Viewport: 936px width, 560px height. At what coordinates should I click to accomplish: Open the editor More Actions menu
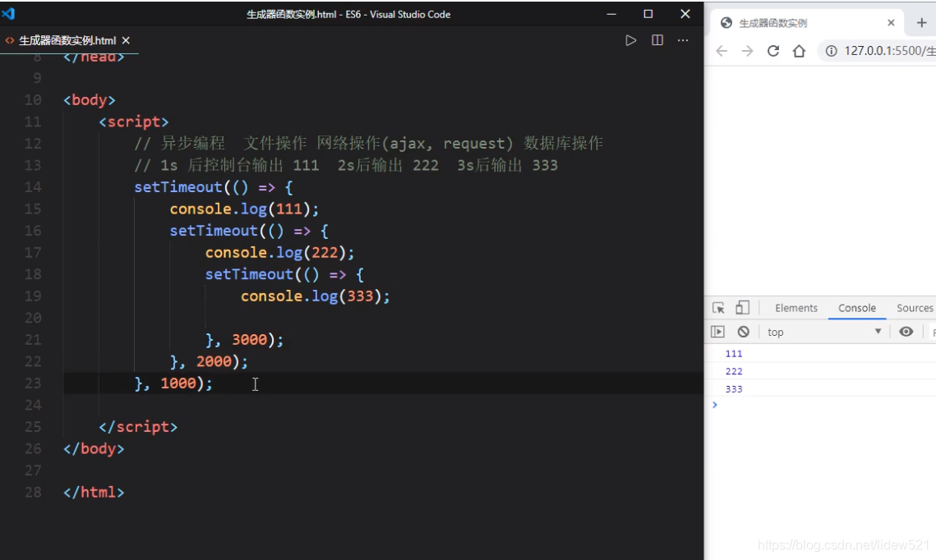tap(683, 40)
